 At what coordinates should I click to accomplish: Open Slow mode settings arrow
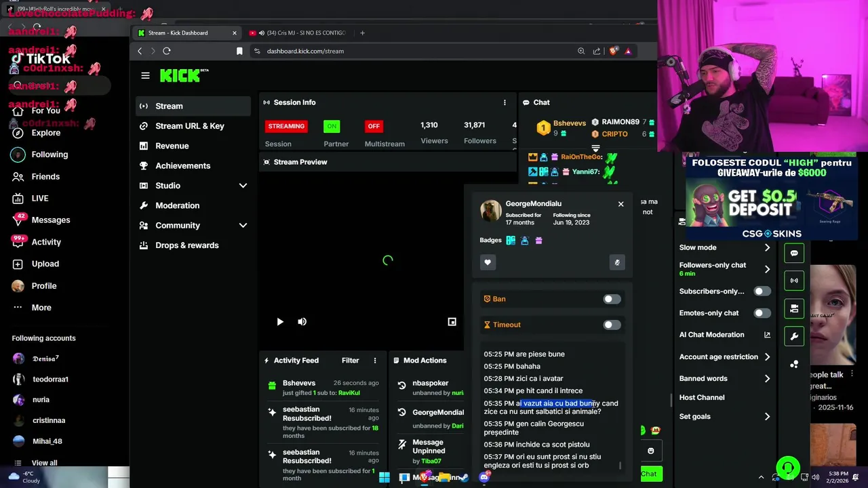[767, 247]
